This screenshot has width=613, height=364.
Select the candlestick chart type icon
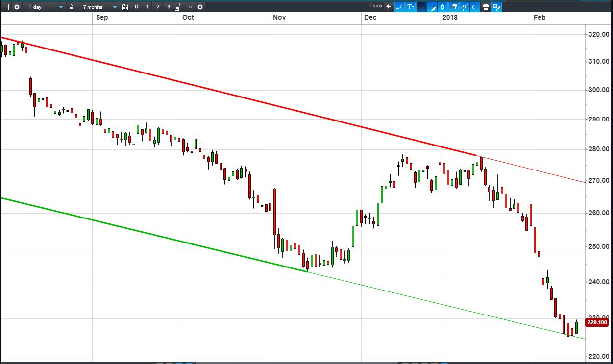(442, 7)
